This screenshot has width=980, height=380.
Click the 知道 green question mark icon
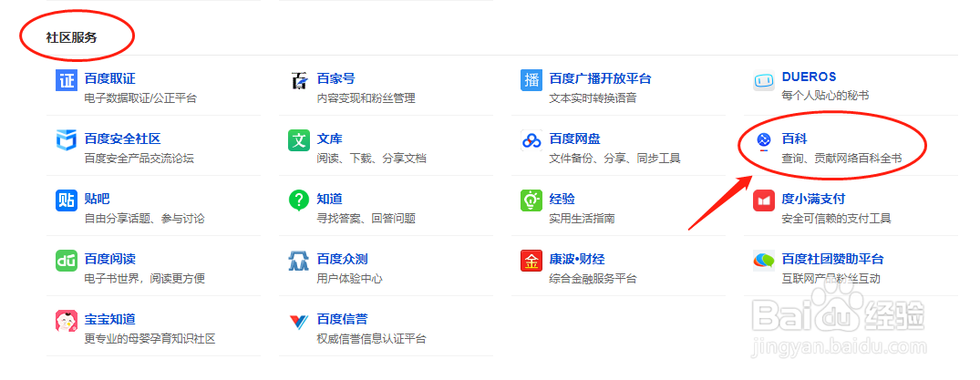(x=299, y=200)
